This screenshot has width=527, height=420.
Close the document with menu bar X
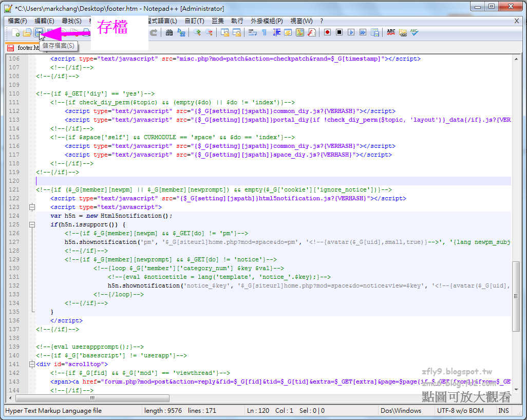click(517, 21)
